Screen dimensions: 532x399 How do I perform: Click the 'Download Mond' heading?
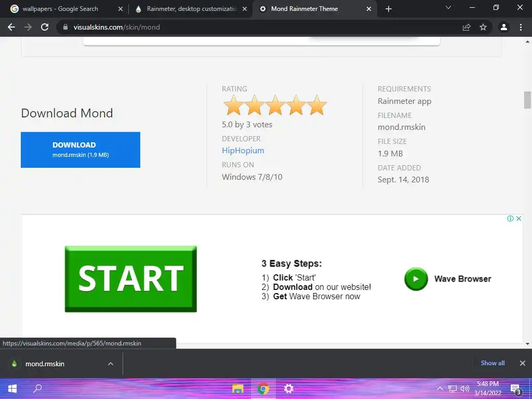(x=67, y=113)
